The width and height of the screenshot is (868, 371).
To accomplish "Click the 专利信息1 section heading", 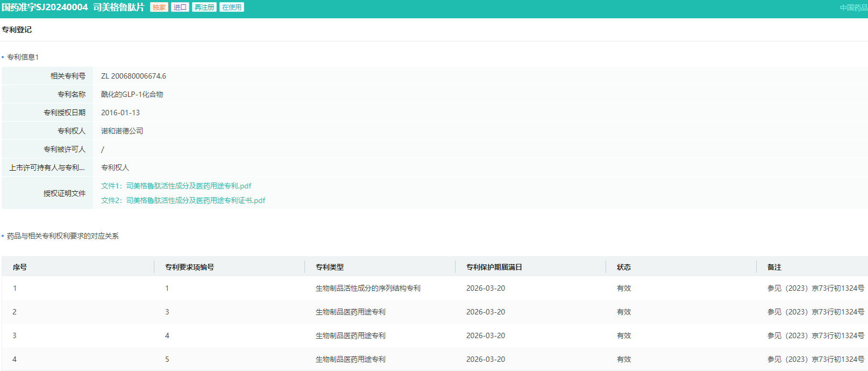I will click(23, 57).
